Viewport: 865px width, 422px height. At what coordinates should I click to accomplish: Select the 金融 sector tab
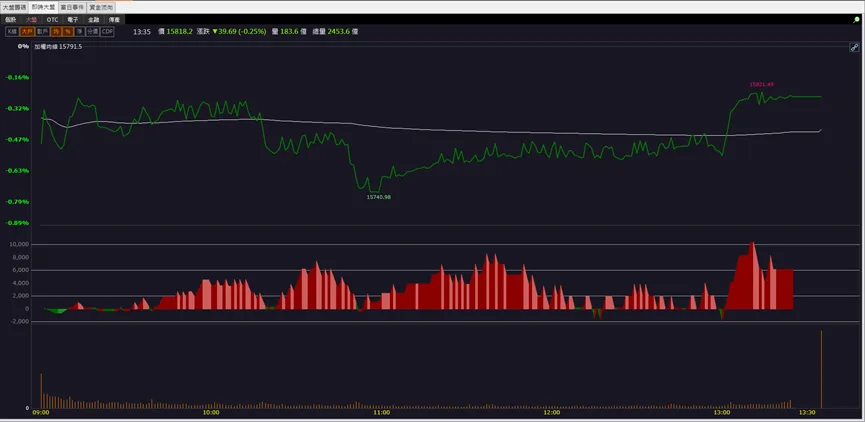pyautogui.click(x=93, y=19)
